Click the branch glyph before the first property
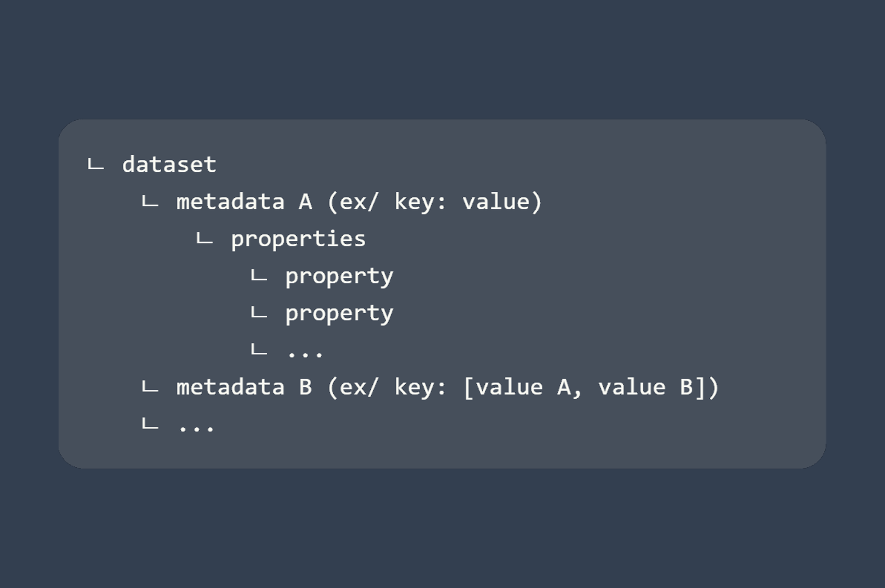This screenshot has width=885, height=588. pyautogui.click(x=259, y=277)
